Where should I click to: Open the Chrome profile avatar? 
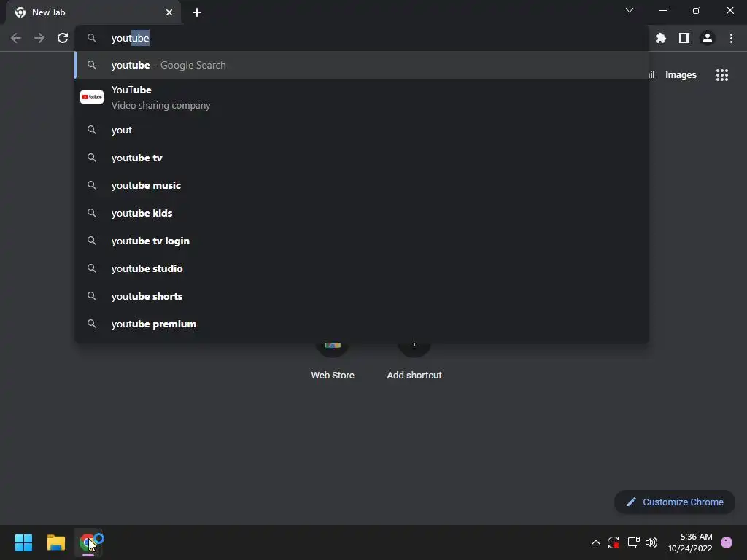pos(708,38)
